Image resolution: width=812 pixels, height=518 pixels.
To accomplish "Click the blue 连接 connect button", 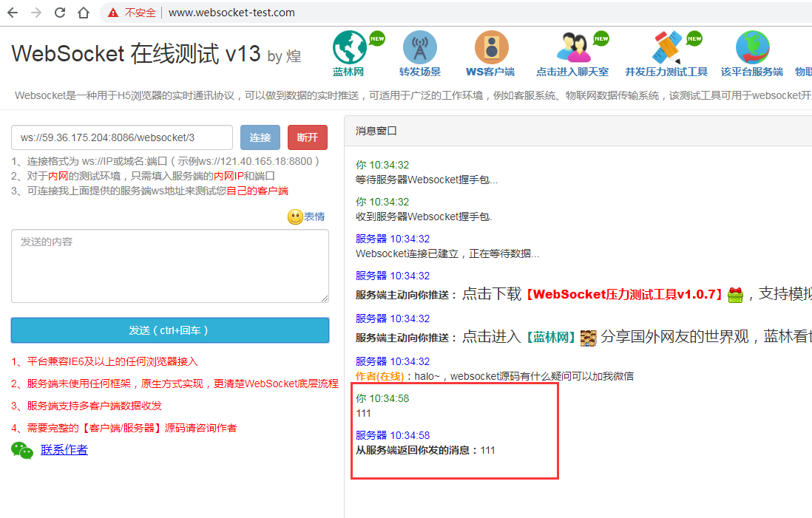I will (x=260, y=137).
